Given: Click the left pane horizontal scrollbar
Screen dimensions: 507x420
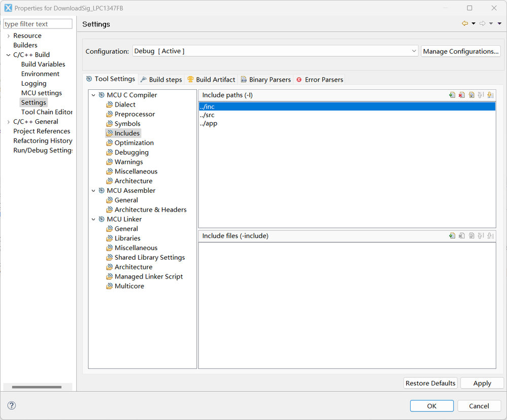Looking at the screenshot, I should point(37,387).
